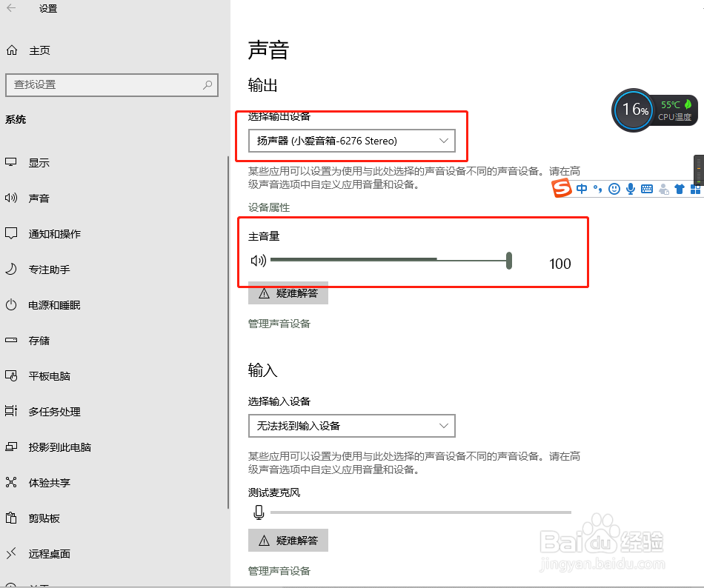
Task: Adjust the 主音量 master volume slider
Action: [x=509, y=260]
